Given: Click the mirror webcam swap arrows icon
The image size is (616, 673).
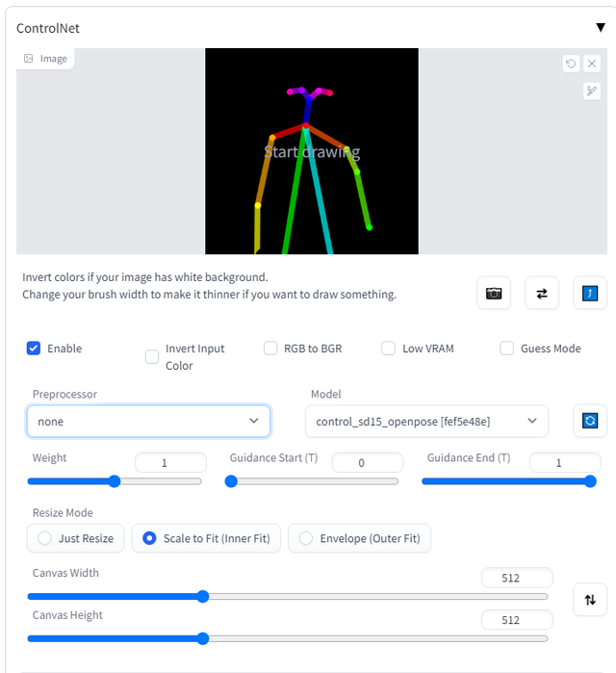Looking at the screenshot, I should [x=542, y=293].
